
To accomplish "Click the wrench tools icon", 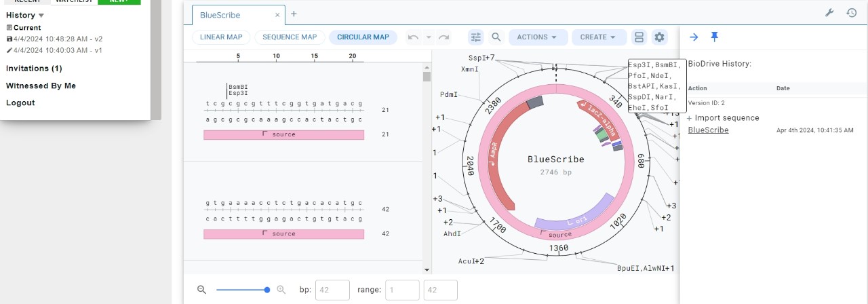I will click(x=829, y=13).
